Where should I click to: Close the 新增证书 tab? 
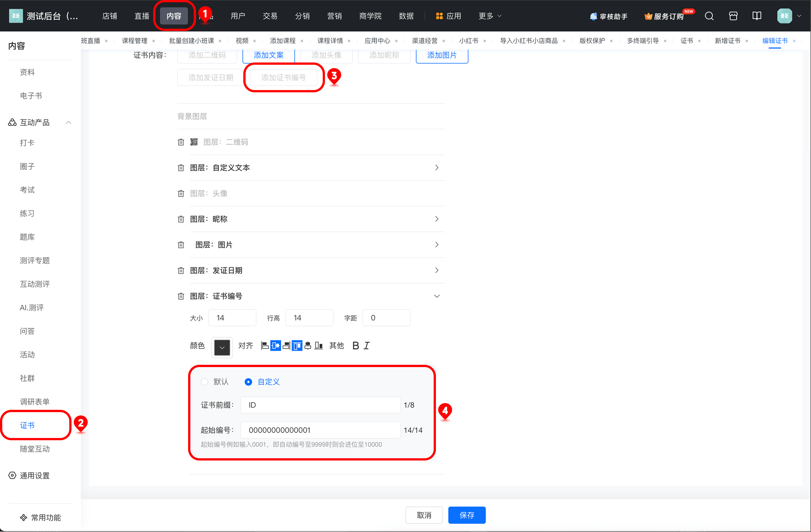[747, 41]
